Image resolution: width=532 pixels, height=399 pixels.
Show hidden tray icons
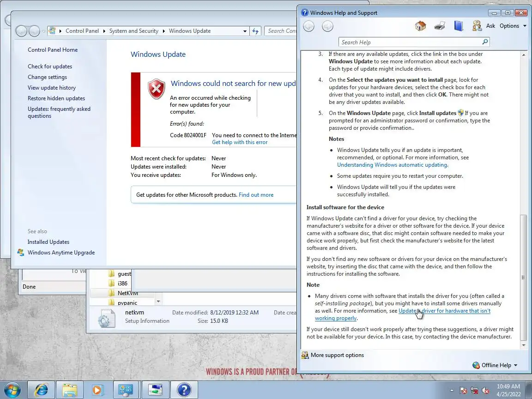pos(452,391)
